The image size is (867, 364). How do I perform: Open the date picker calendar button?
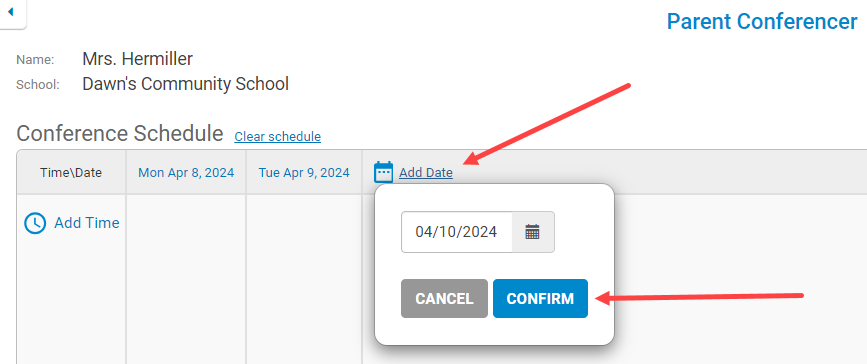532,232
